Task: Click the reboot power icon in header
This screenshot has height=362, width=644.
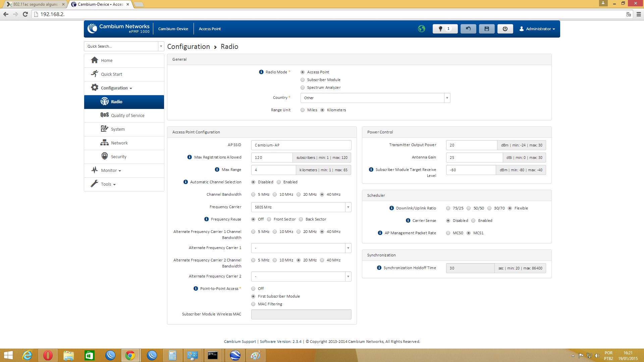Action: coord(505,29)
